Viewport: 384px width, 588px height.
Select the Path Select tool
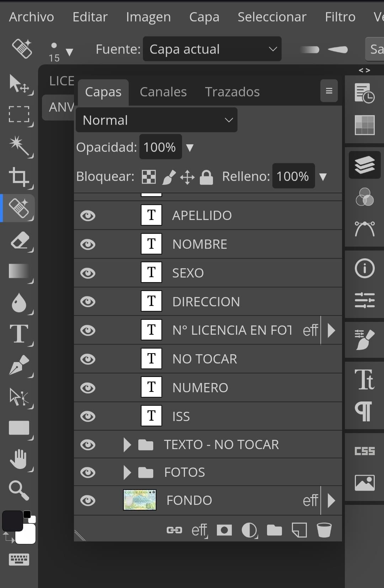(x=19, y=397)
